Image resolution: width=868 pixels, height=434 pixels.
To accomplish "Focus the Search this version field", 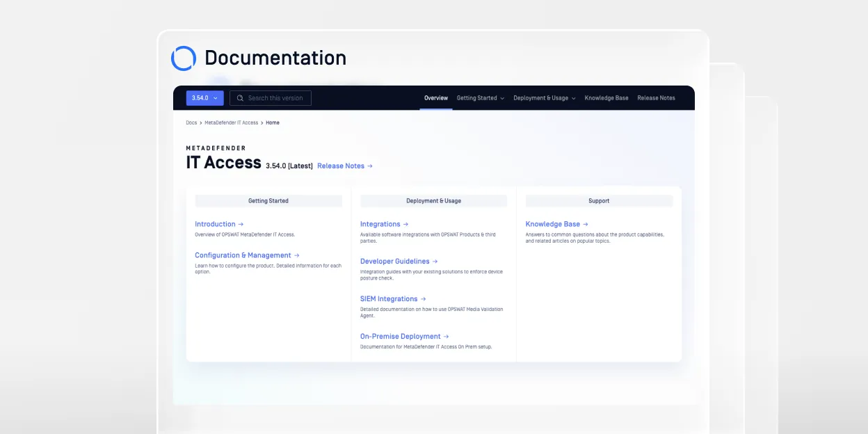I will pos(271,98).
